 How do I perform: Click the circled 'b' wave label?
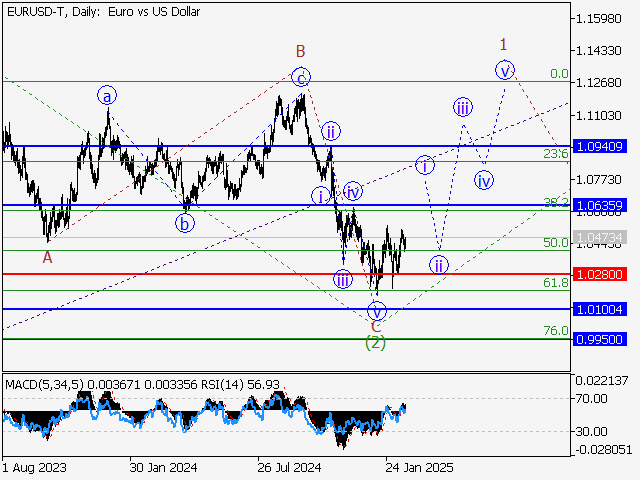point(185,223)
